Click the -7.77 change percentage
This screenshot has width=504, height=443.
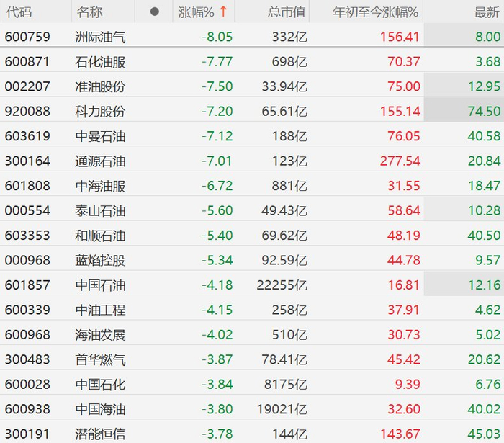pos(217,62)
